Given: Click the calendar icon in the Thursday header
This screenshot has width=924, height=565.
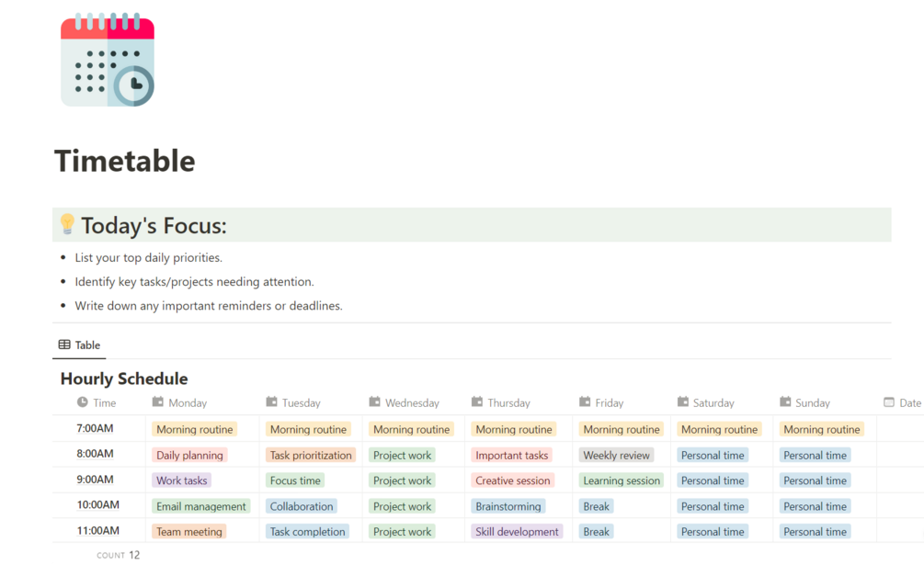Looking at the screenshot, I should [x=477, y=402].
